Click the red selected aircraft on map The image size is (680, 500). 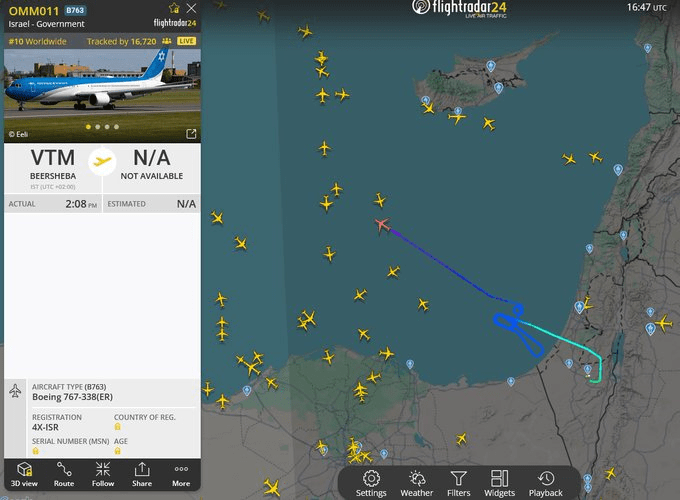pyautogui.click(x=382, y=225)
